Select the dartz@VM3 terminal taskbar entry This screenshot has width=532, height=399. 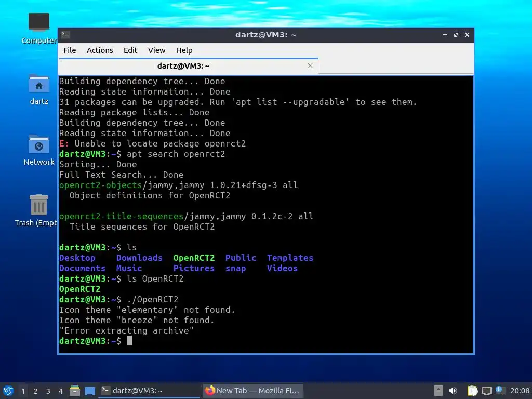pos(149,391)
